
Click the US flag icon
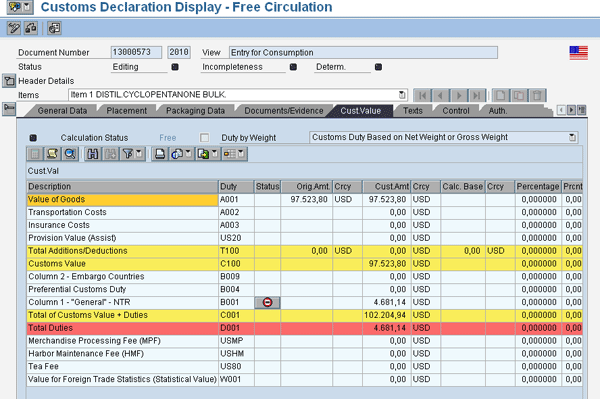(579, 53)
